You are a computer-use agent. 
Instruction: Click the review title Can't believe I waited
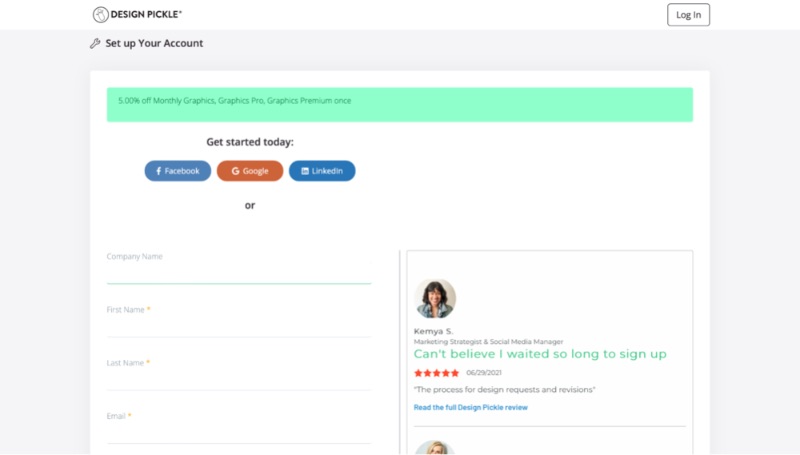(540, 354)
